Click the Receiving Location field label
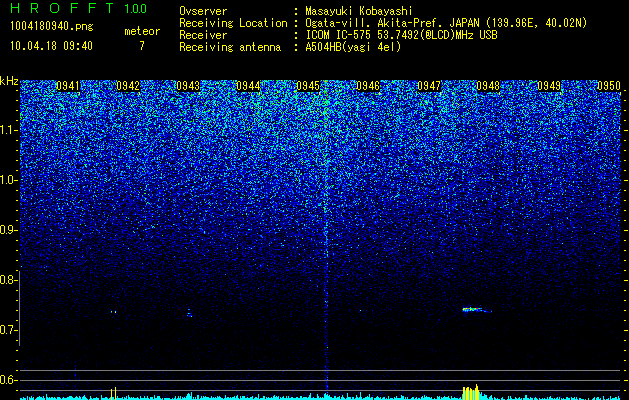Viewport: 629px width, 400px height. pos(233,23)
